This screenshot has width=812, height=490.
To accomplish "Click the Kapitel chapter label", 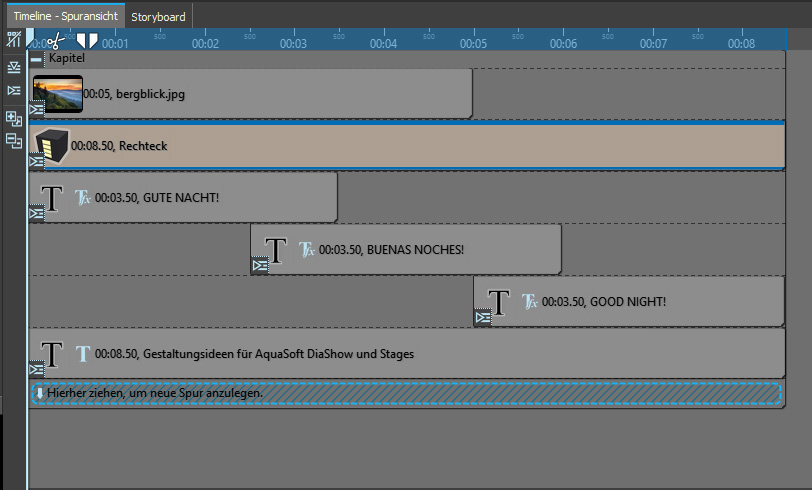I will (67, 58).
